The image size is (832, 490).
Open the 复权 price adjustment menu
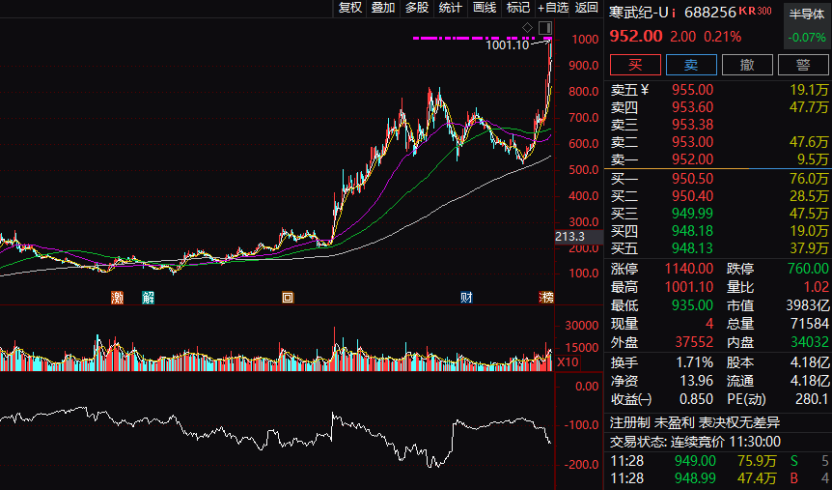[350, 7]
